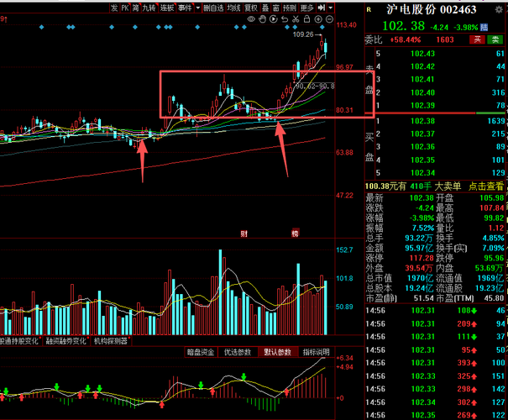
Task: Zoom out with the minus circle icon
Action: coord(329,19)
